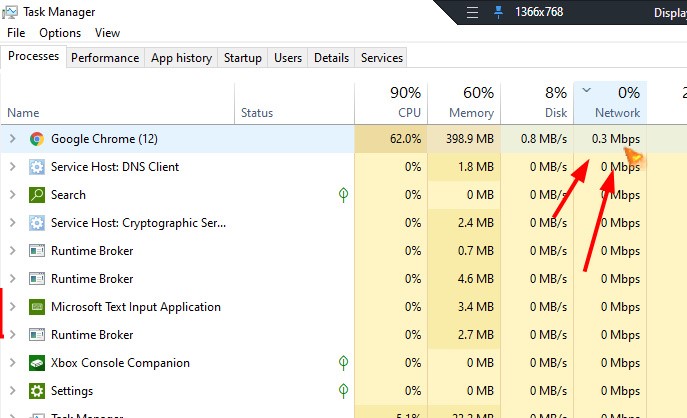Click the Microsoft Text Input Application icon
This screenshot has width=687, height=418.
[37, 307]
